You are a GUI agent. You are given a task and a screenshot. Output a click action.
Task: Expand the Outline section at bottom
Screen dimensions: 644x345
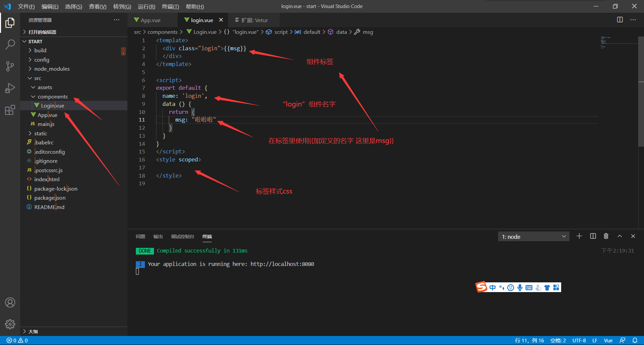point(74,331)
